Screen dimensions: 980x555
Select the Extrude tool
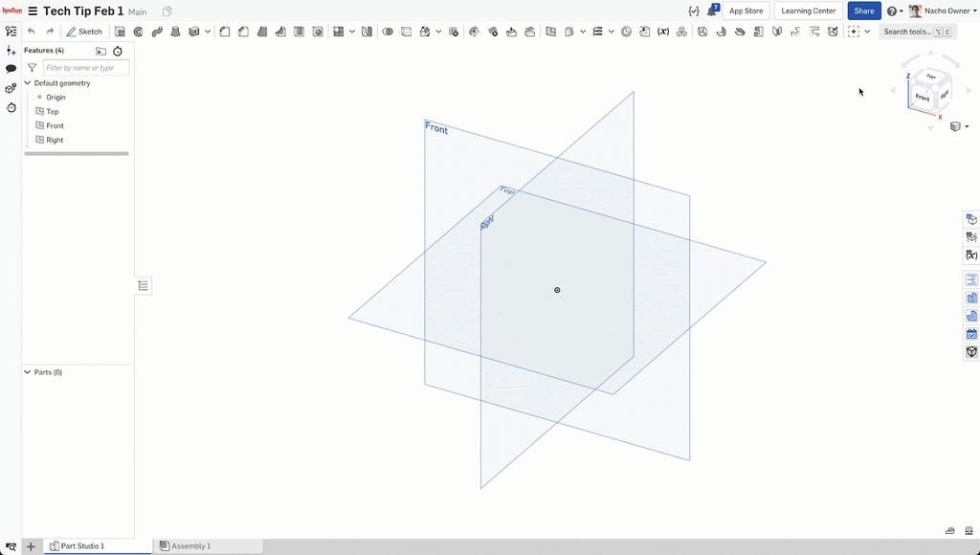tap(120, 31)
